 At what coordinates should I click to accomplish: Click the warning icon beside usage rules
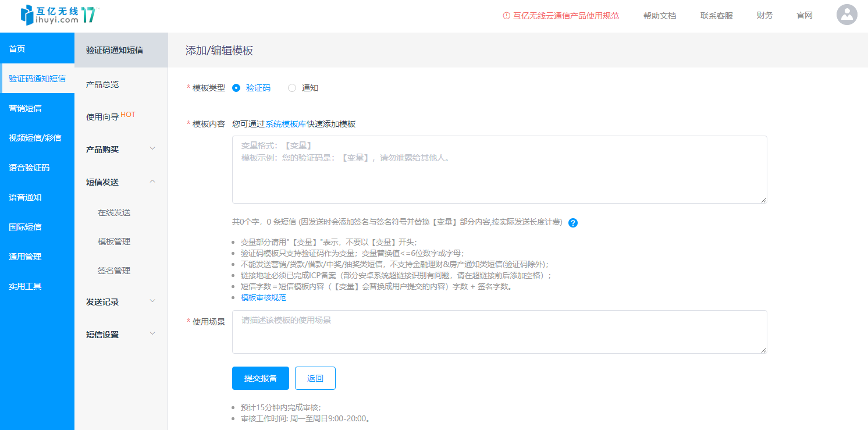[506, 16]
